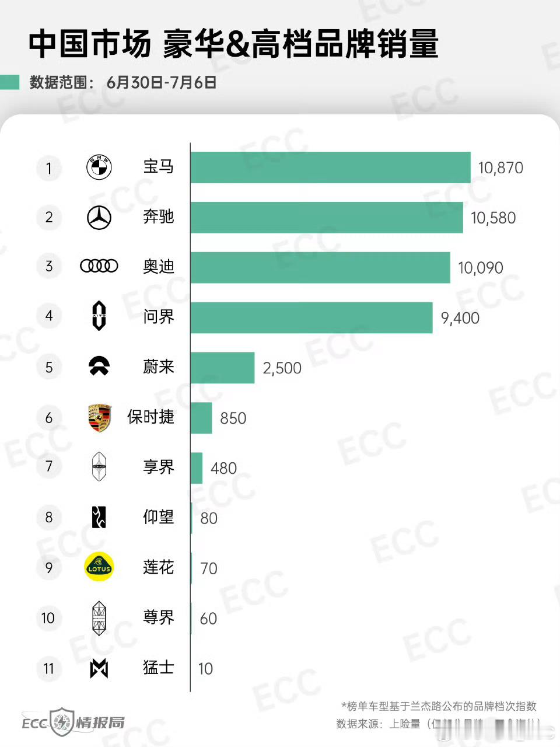Click the Audi four-rings logo
Viewport: 560px width, 747px height.
[99, 266]
